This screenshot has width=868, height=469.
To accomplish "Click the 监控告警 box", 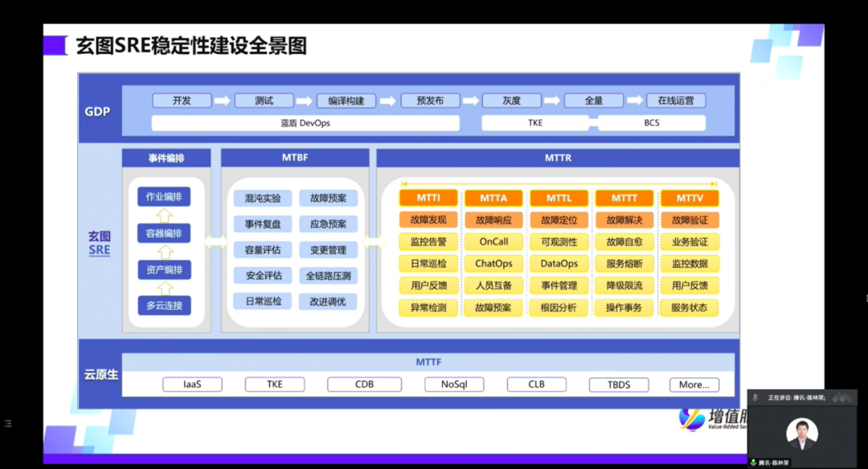I will point(428,241).
